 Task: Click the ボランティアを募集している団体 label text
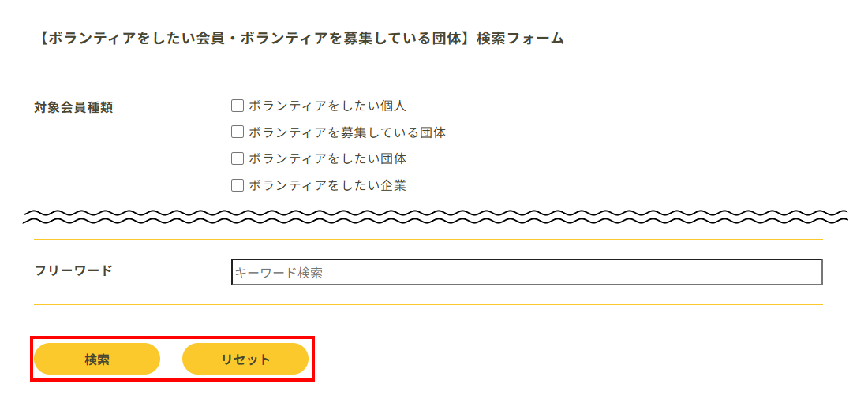click(x=346, y=132)
